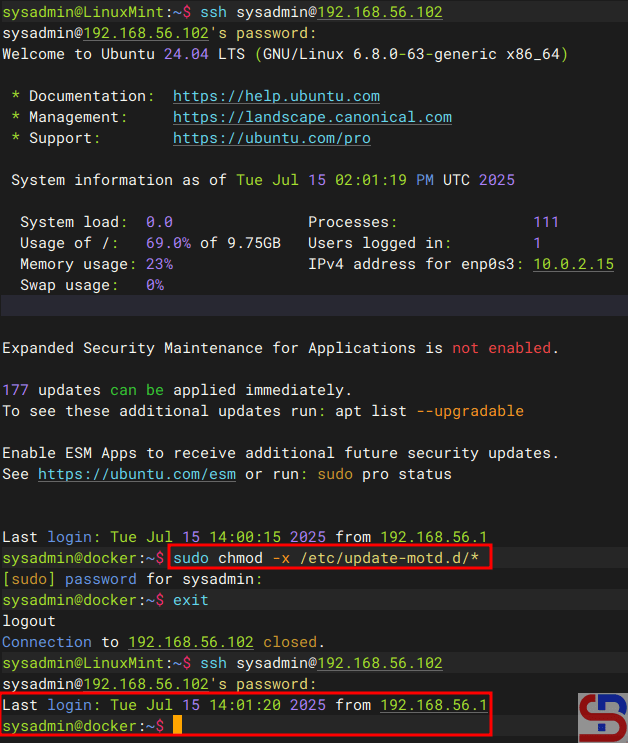Open the landscape.canonical.com management link
This screenshot has height=743, width=628.
[312, 117]
